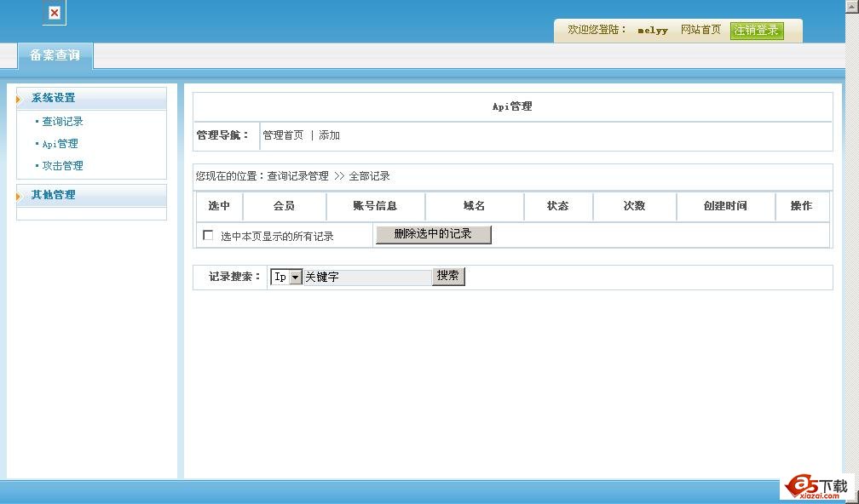Click the a5 下载 logo
This screenshot has height=504, width=859.
pyautogui.click(x=816, y=486)
